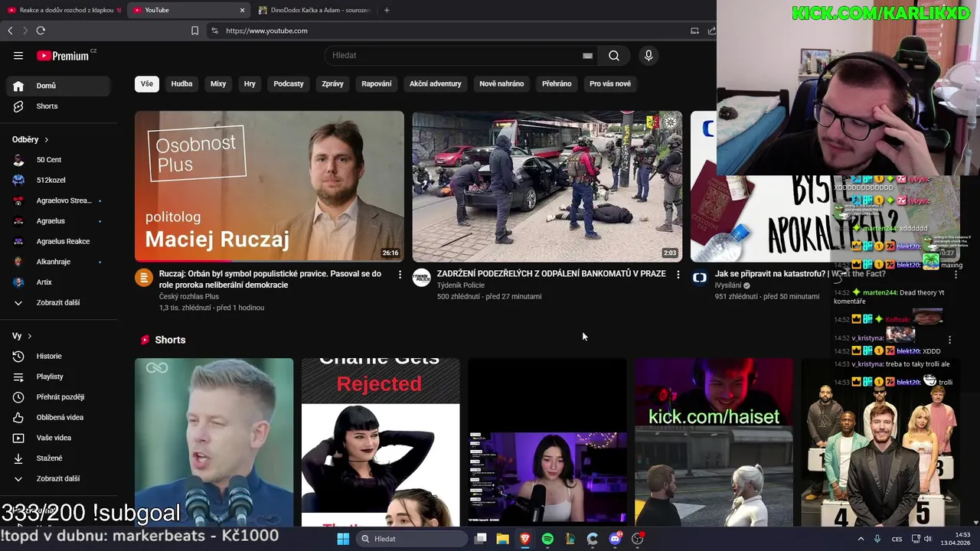Open options menu for the bankomat video
Screen dimensions: 980x551
678,274
